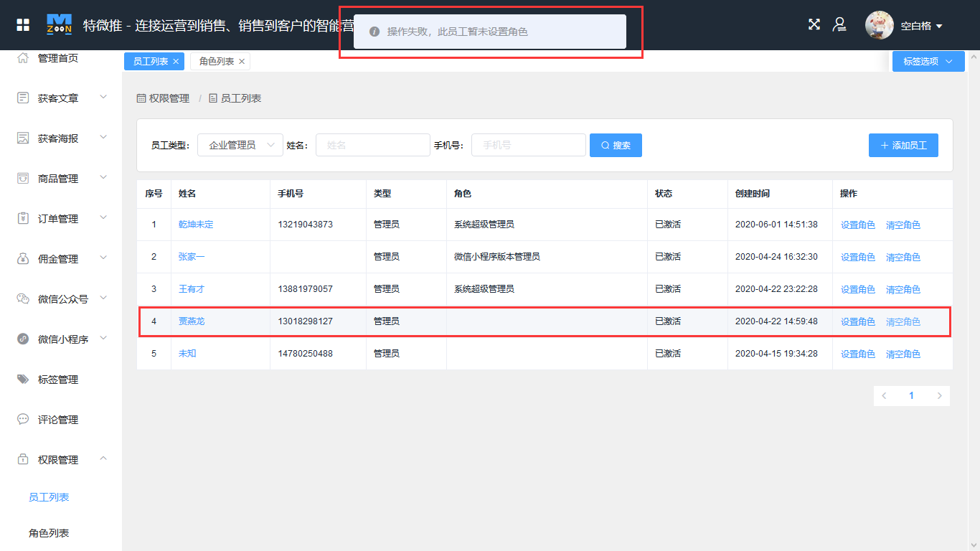Click 清空角色 for 未知 row
Screen dimensions: 980x551
(903, 354)
